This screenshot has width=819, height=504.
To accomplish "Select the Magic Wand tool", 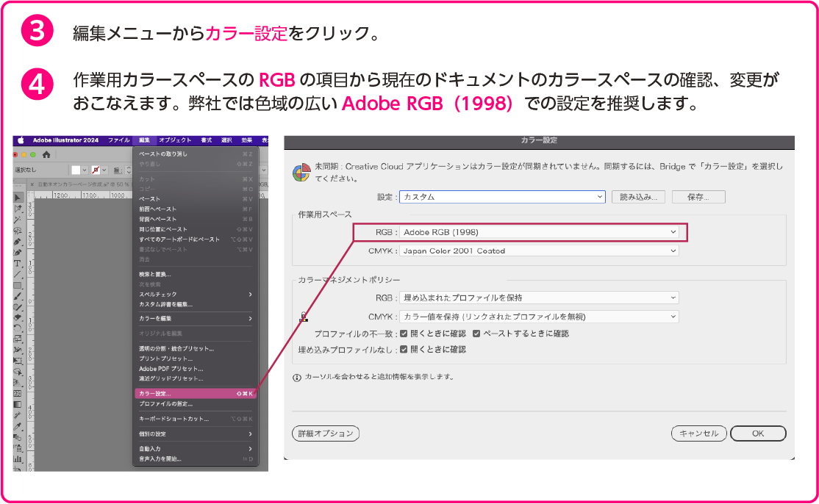I will pos(18,220).
